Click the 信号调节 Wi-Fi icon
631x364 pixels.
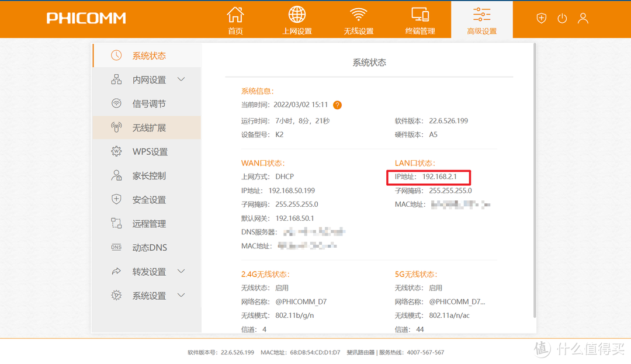(116, 103)
